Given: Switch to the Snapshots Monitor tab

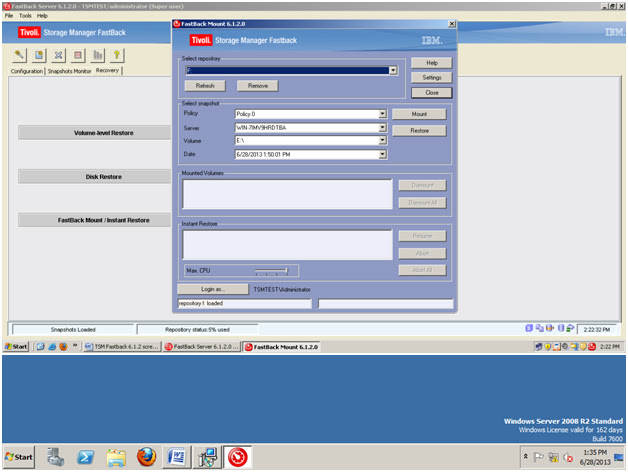Looking at the screenshot, I should pos(70,71).
